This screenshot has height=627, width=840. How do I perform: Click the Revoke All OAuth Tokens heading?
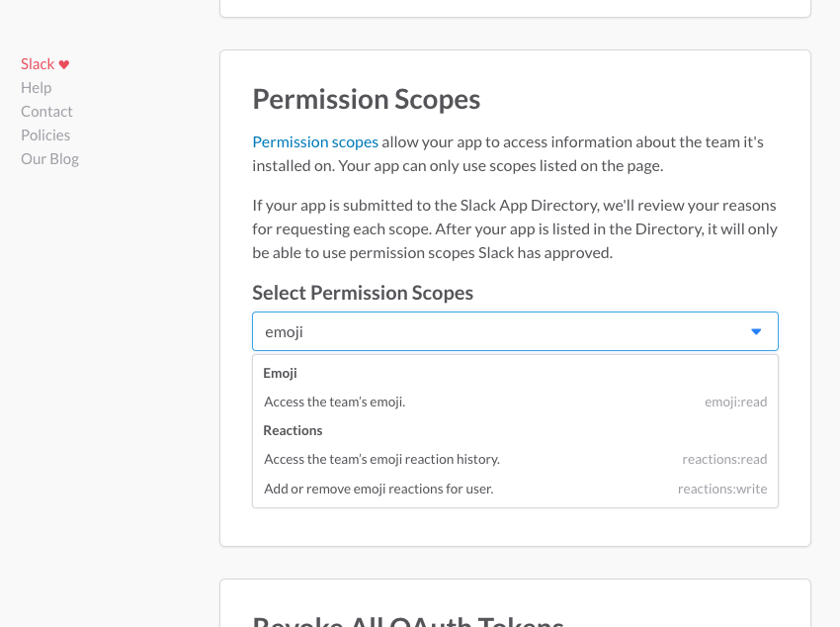point(408,620)
